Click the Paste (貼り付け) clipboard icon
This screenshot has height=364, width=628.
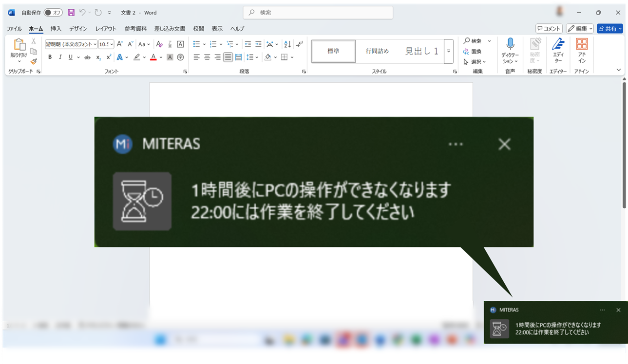click(x=19, y=45)
